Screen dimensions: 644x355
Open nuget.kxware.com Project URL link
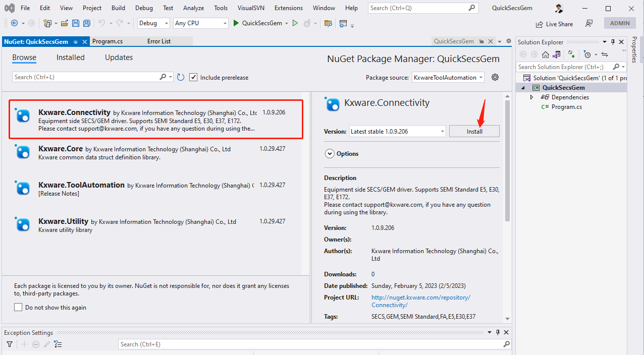point(421,301)
